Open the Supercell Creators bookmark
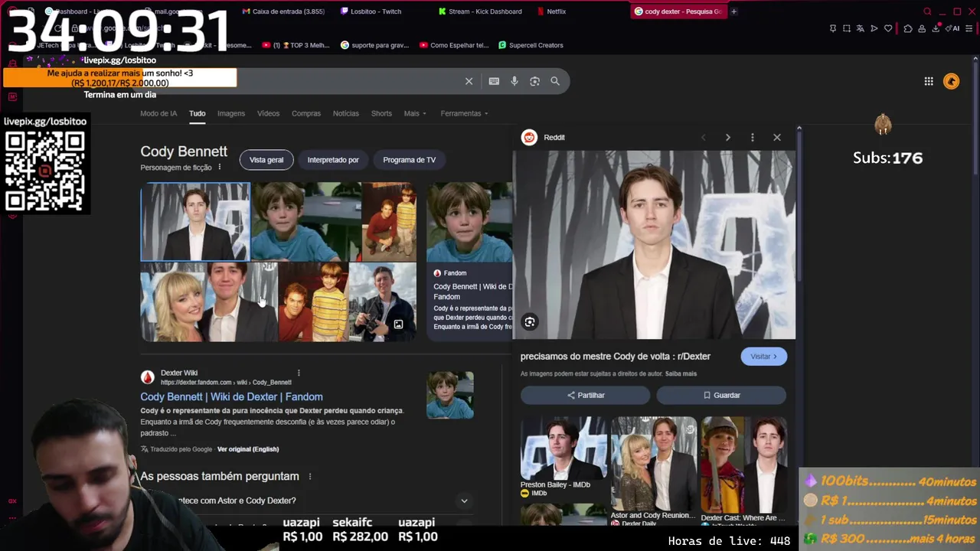The height and width of the screenshot is (551, 980). click(x=531, y=45)
